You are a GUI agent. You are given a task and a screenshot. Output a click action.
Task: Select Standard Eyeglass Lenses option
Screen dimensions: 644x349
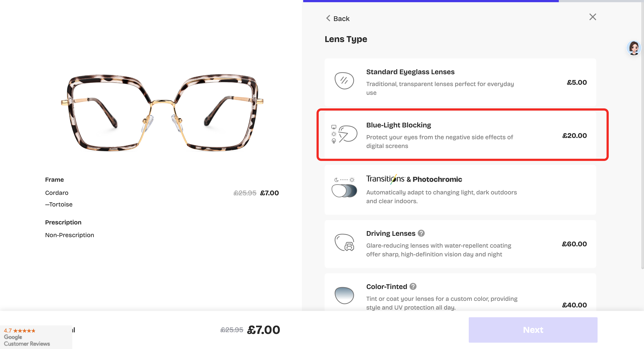[x=460, y=83]
